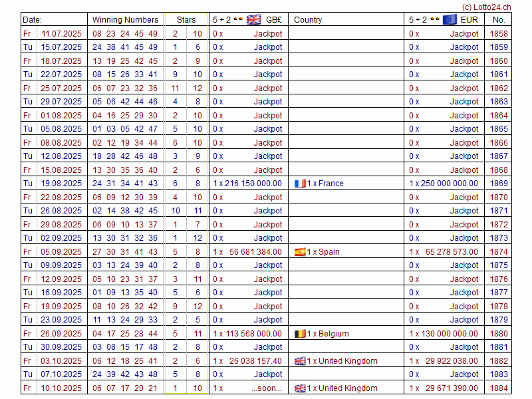This screenshot has width=532, height=399.
Task: Click the '...soon...' GB£ amount in the last row
Action: tap(267, 388)
